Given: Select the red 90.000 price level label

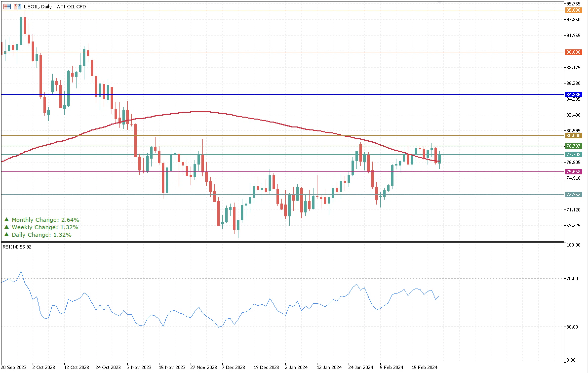Looking at the screenshot, I should [x=573, y=52].
